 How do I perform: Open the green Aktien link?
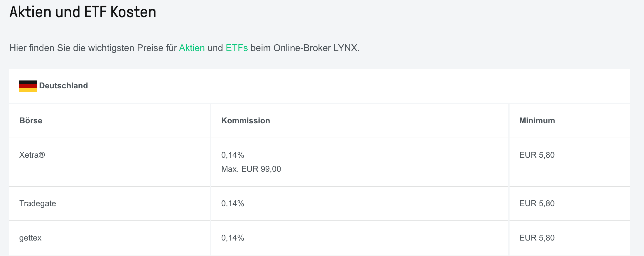[x=192, y=48]
